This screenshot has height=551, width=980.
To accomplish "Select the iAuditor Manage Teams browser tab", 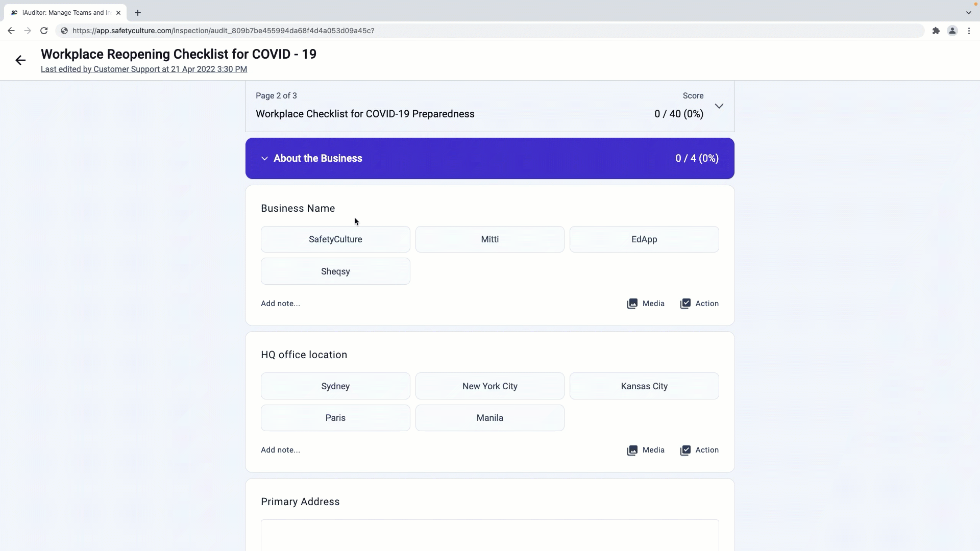I will (65, 13).
